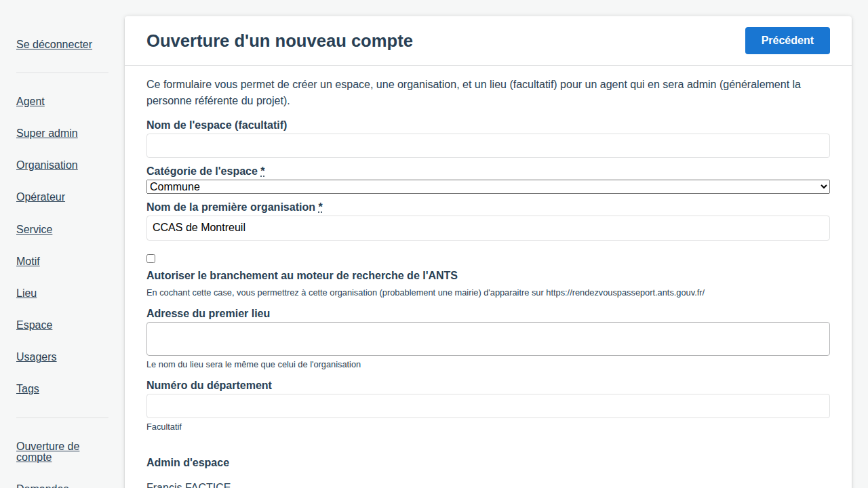Click the Nom de la première organisation field
868x488 pixels.
(x=488, y=228)
